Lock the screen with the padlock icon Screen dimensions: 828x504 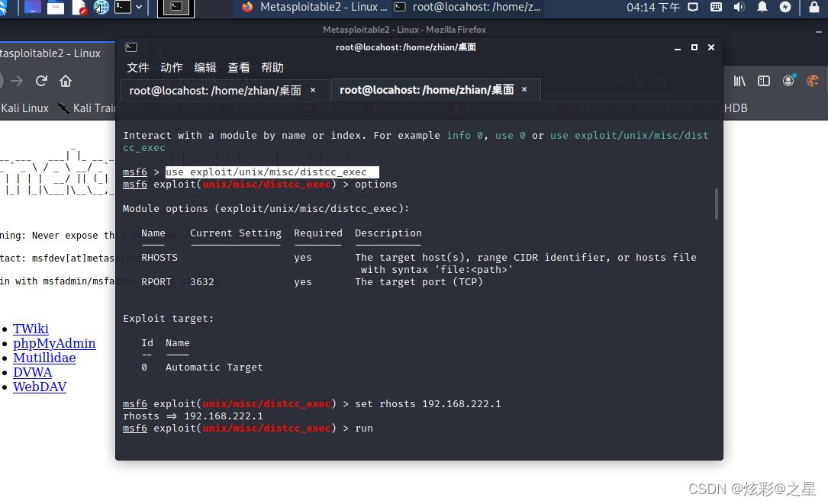814,7
